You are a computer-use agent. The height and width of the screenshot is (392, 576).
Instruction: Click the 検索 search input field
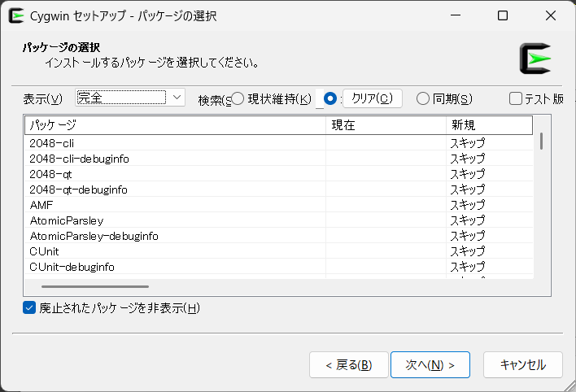[320, 99]
